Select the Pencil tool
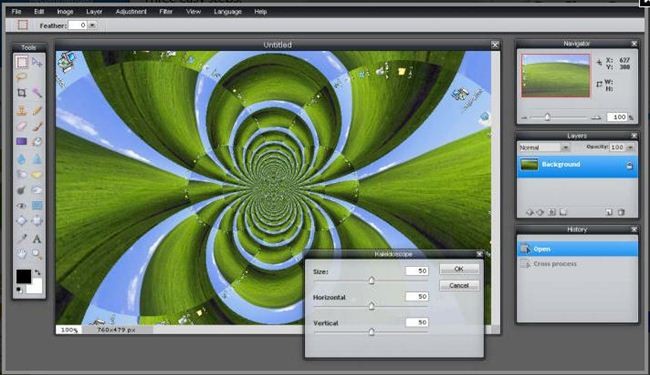The image size is (650, 375). click(x=37, y=110)
